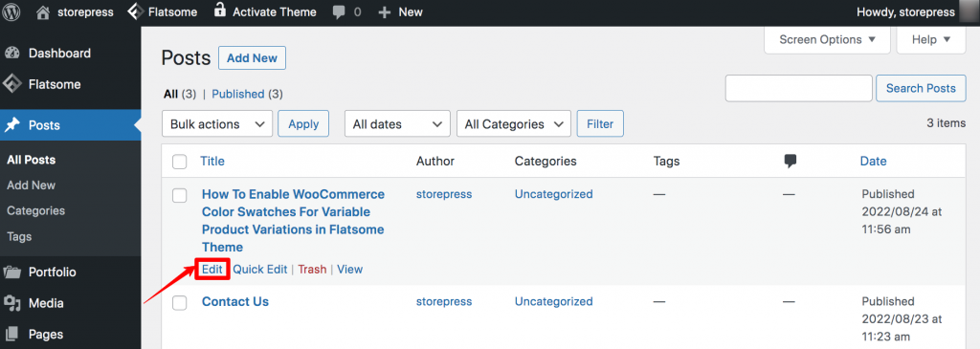Tick the select-all checkbox beside Title header

pos(179,162)
